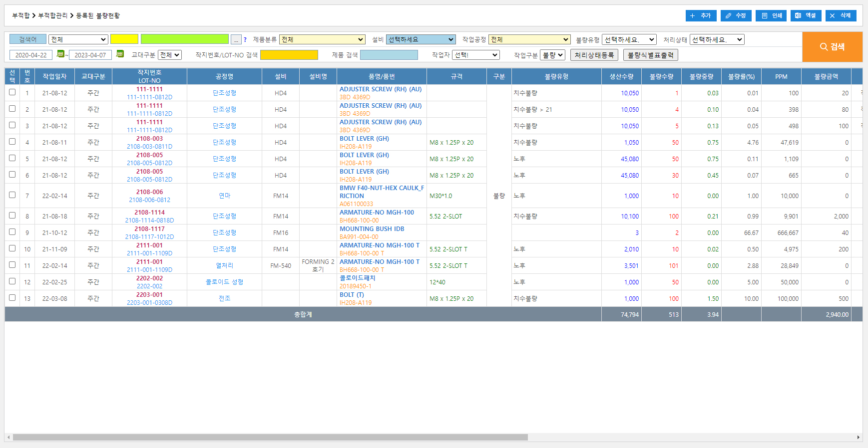The image size is (868, 448).
Task: Sort by the 불량수량 column header
Action: (661, 76)
